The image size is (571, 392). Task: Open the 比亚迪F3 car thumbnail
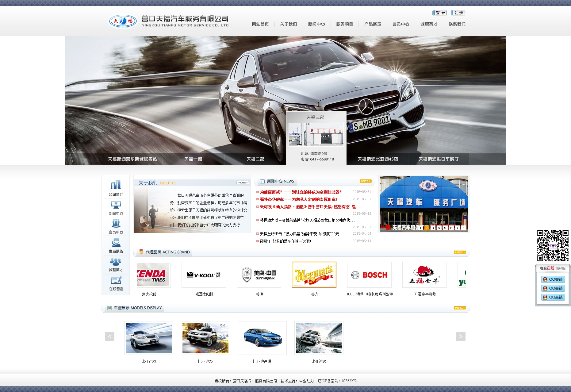pyautogui.click(x=149, y=338)
